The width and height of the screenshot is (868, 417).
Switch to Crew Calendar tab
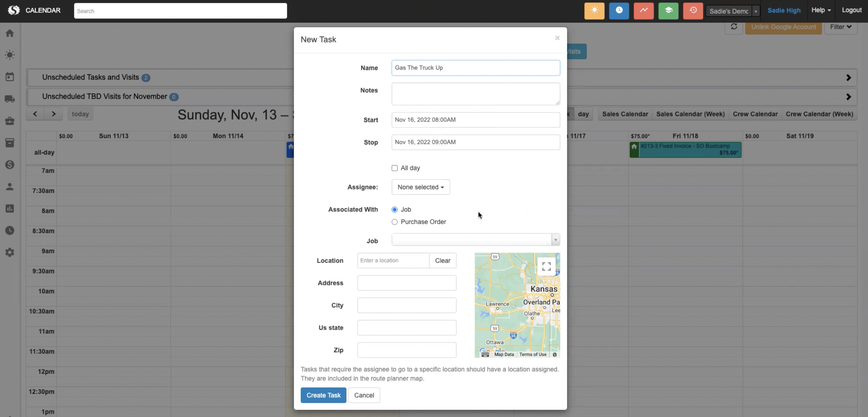pyautogui.click(x=755, y=114)
